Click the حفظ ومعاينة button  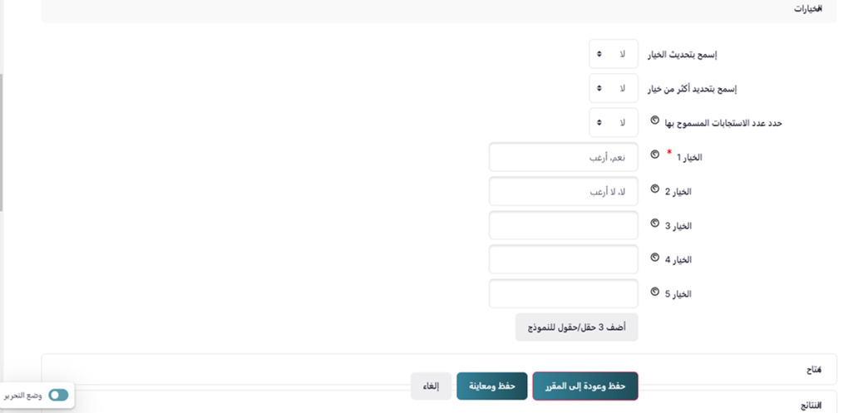[492, 386]
